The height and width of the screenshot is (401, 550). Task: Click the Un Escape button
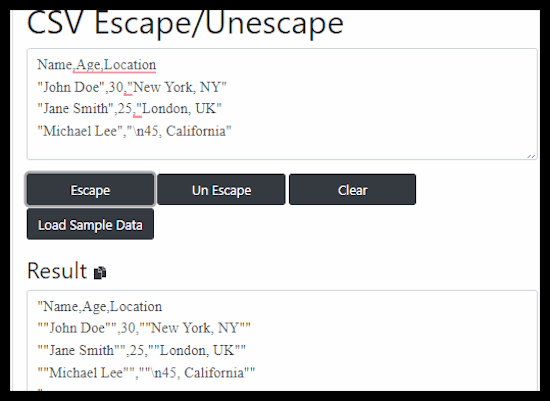(221, 189)
